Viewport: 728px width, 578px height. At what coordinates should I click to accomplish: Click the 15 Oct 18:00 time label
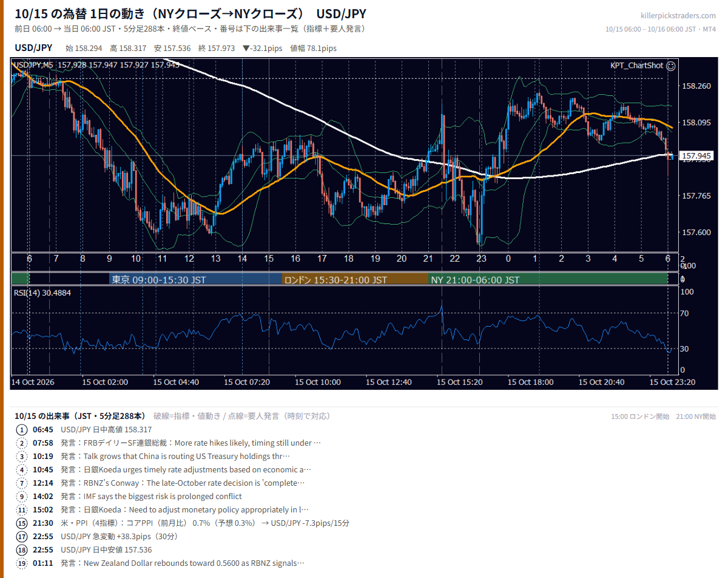coord(531,382)
